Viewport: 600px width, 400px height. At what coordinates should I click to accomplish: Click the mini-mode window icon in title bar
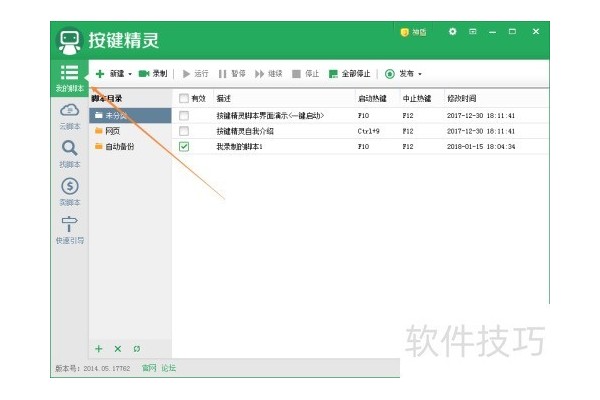(x=473, y=31)
